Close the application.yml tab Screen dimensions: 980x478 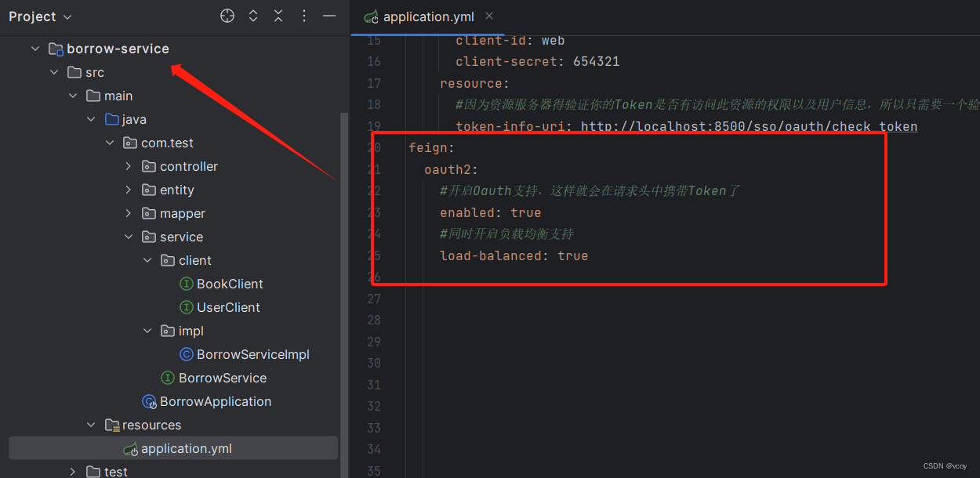coord(489,16)
